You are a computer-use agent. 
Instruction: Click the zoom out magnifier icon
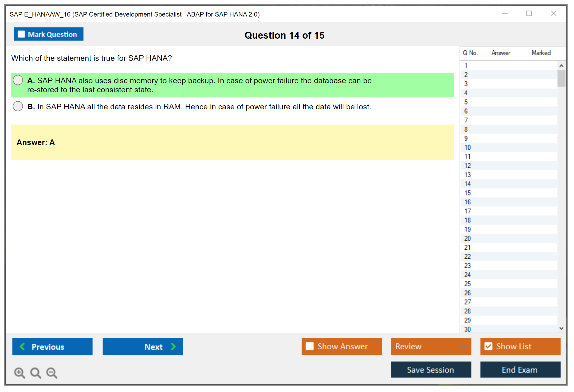pos(52,373)
